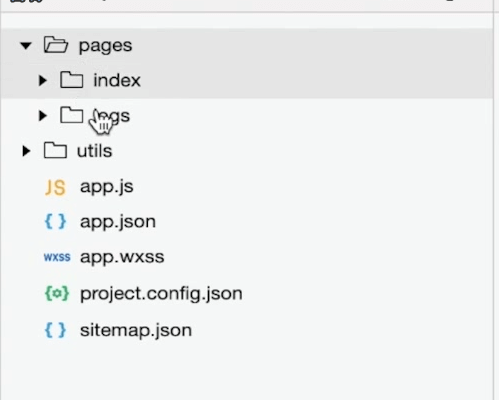The image size is (499, 400).
Task: Open the app.json file
Action: tap(118, 222)
